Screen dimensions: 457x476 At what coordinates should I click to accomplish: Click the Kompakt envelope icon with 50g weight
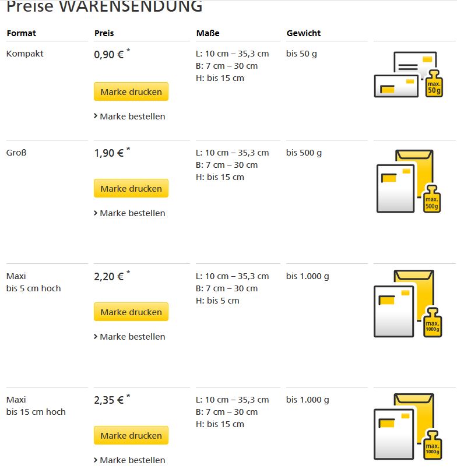click(x=408, y=74)
